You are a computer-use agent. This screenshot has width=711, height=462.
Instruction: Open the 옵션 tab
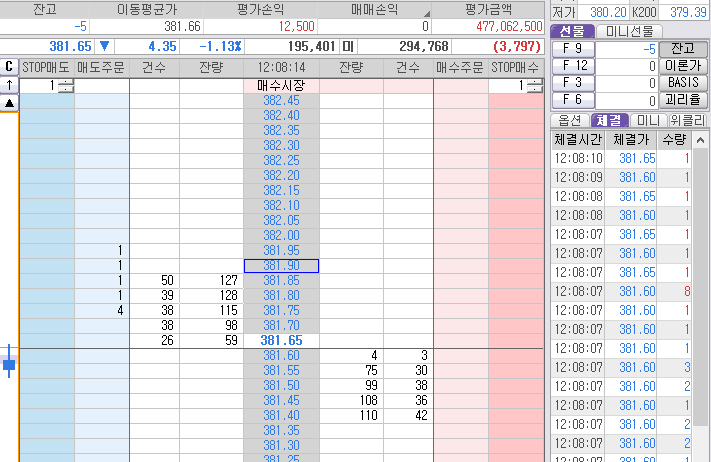point(570,120)
